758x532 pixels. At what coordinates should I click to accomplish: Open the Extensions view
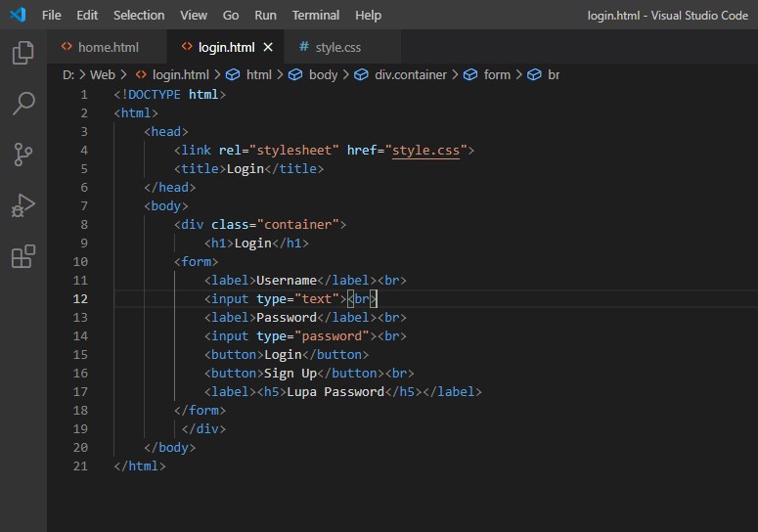pyautogui.click(x=23, y=256)
